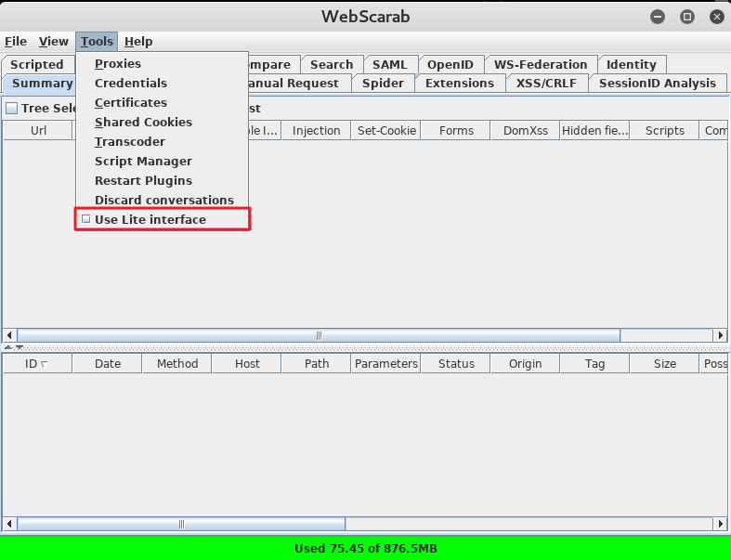Sort conversations by Path column
The height and width of the screenshot is (560, 731).
click(317, 364)
